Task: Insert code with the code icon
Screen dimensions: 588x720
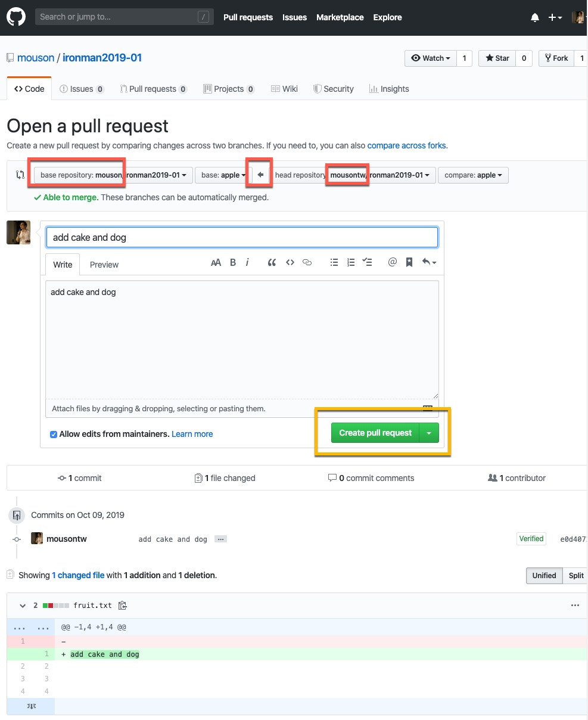Action: click(290, 262)
